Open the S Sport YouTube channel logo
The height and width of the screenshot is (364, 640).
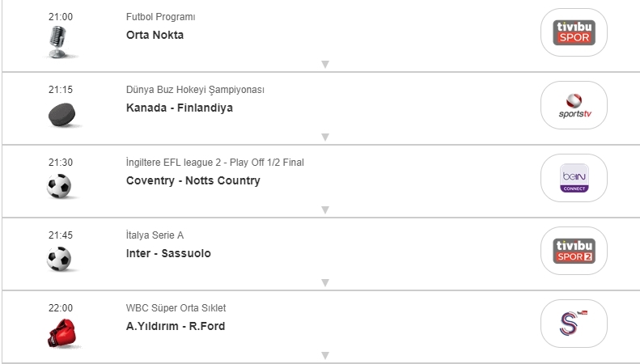(573, 324)
